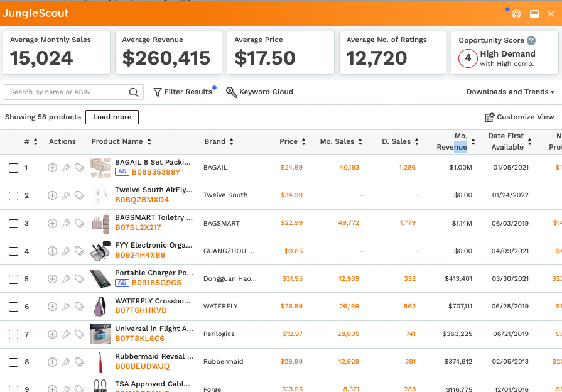
Task: Click pin icon for BAGSMART Toiletry row
Action: 66,223
